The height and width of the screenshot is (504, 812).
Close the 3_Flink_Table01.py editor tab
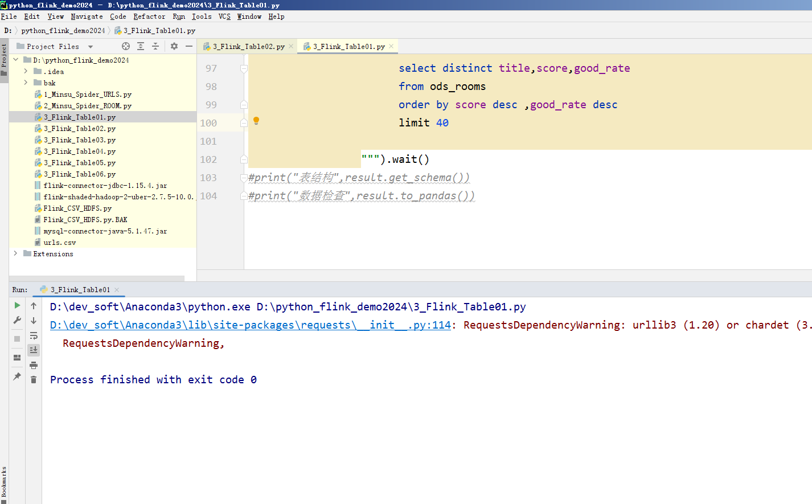[391, 47]
